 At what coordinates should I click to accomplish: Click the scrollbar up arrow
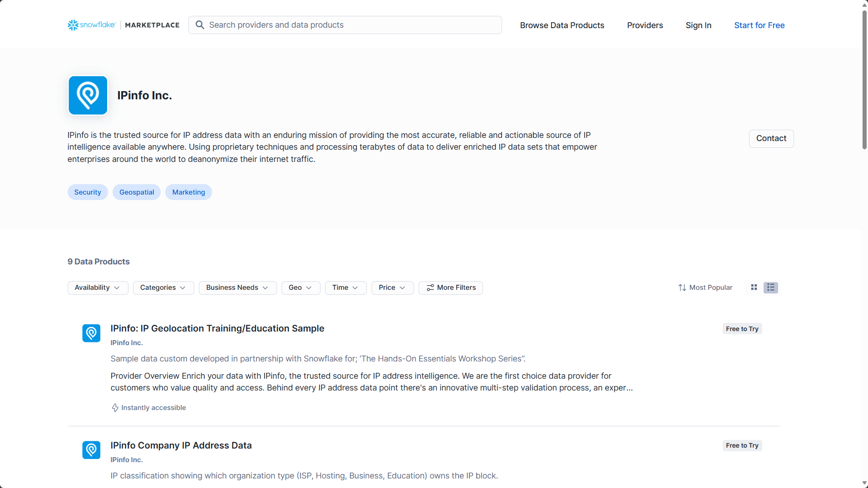[864, 5]
